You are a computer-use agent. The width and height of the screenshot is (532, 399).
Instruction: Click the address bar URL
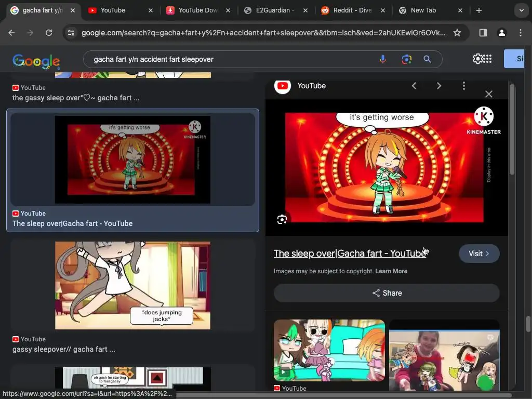(x=263, y=33)
